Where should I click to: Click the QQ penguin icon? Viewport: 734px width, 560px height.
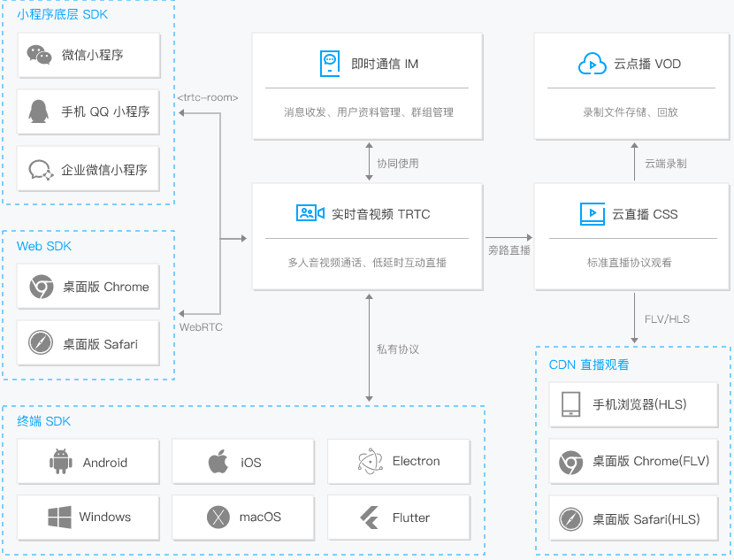(38, 111)
